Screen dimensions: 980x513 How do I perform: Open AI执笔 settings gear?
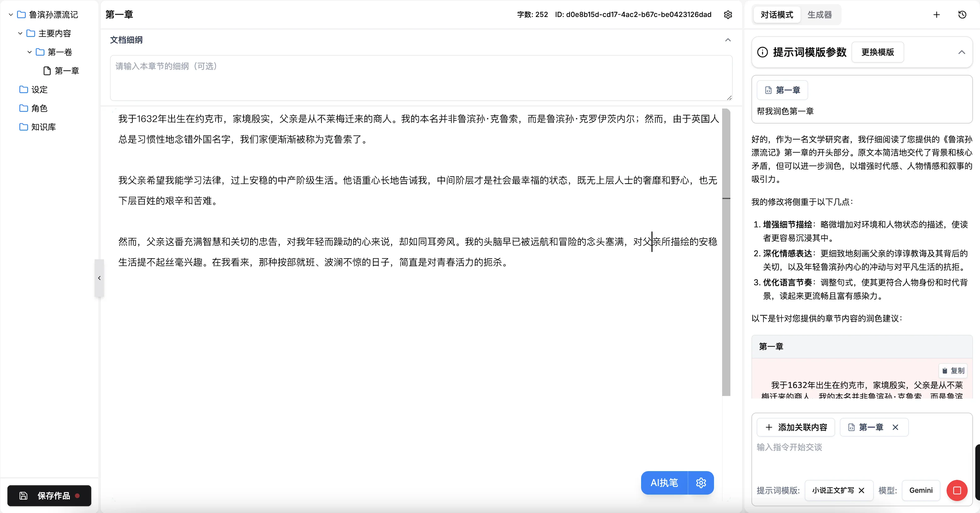[701, 483]
